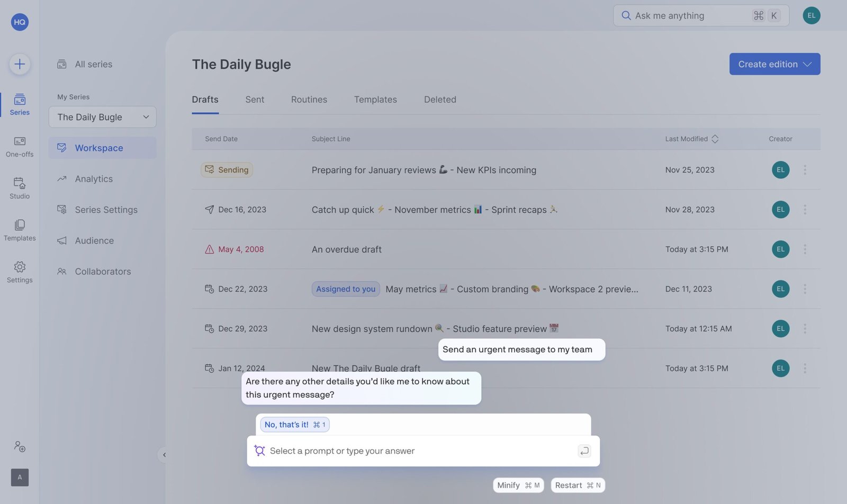Image resolution: width=847 pixels, height=504 pixels.
Task: Open the Catch up quick draft
Action: click(434, 210)
